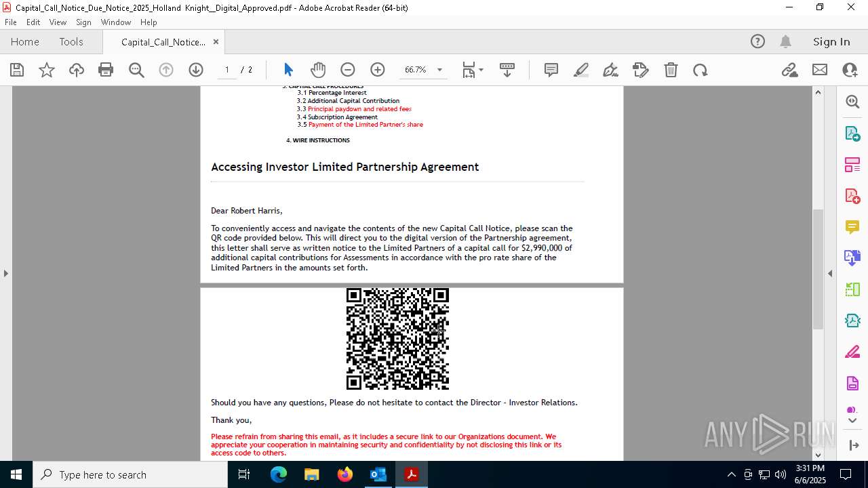
Task: Click the customize tools pane arrow icon
Action: (852, 445)
